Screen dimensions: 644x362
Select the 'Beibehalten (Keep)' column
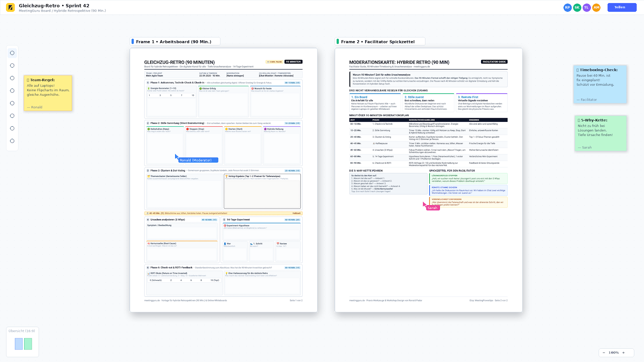pos(165,146)
